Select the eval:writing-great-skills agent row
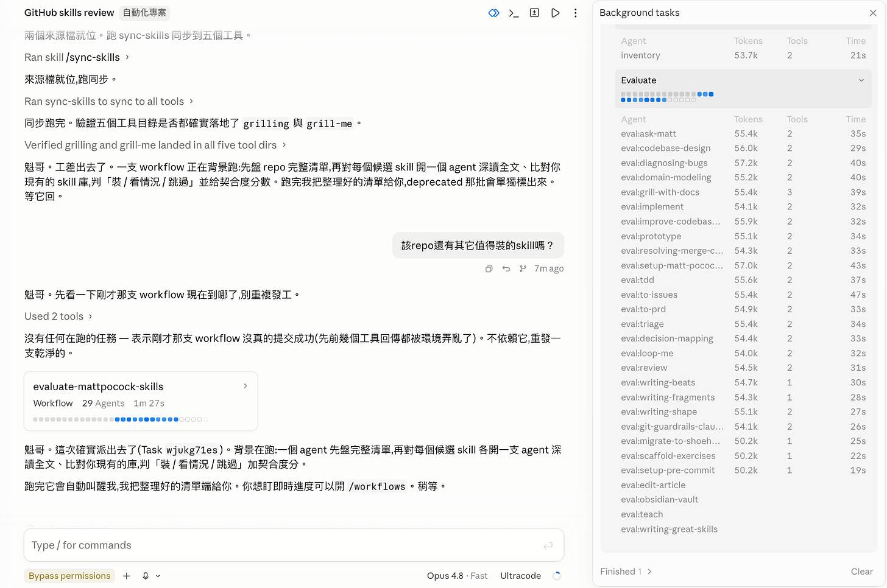This screenshot has height=588, width=887. pos(743,530)
